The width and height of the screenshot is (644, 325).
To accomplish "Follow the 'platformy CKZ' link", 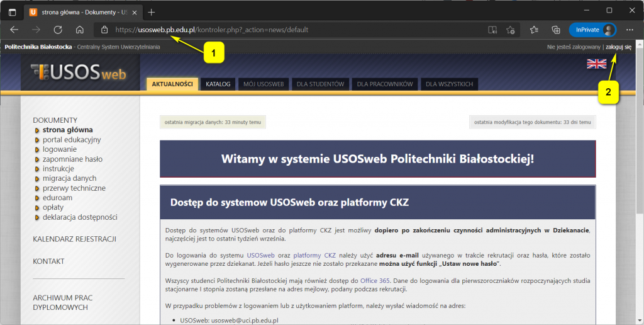I will [x=314, y=256].
